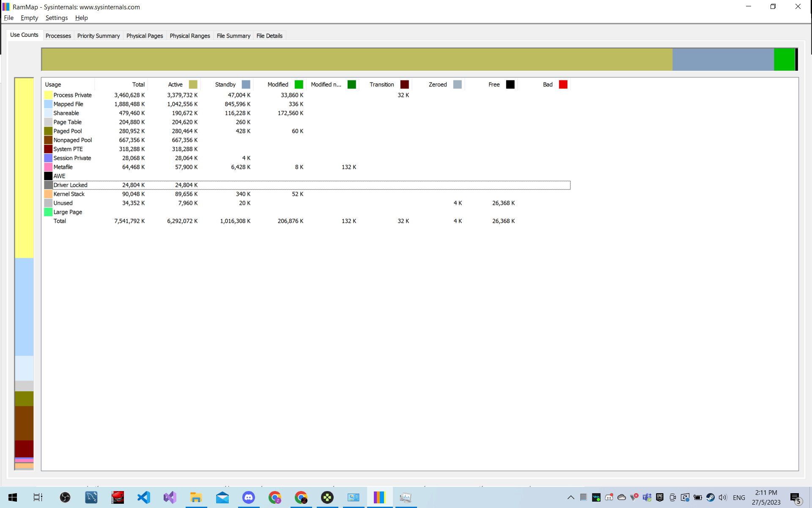This screenshot has height=508, width=812.
Task: Show hidden system tray icons
Action: coord(571,497)
